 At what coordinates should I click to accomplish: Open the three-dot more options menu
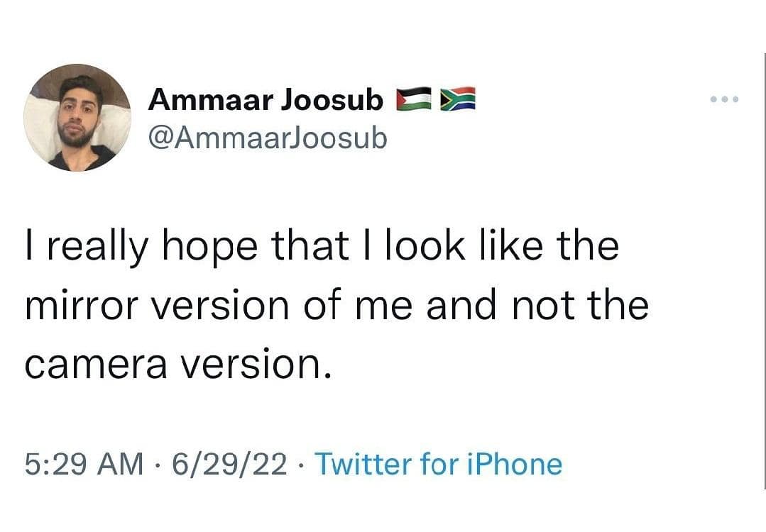[x=724, y=99]
